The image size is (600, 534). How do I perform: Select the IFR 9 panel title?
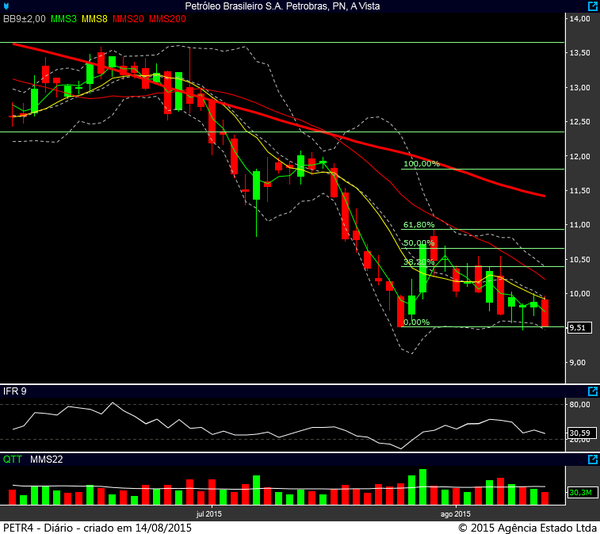click(14, 390)
